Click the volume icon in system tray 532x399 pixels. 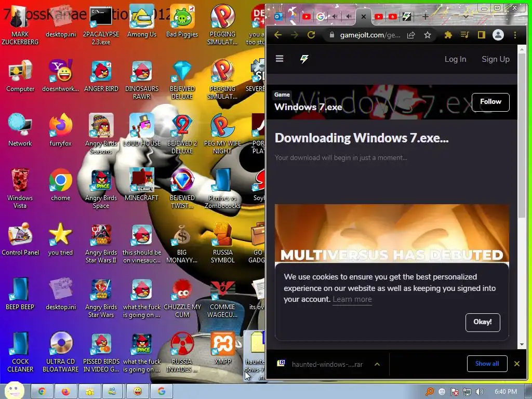(479, 392)
